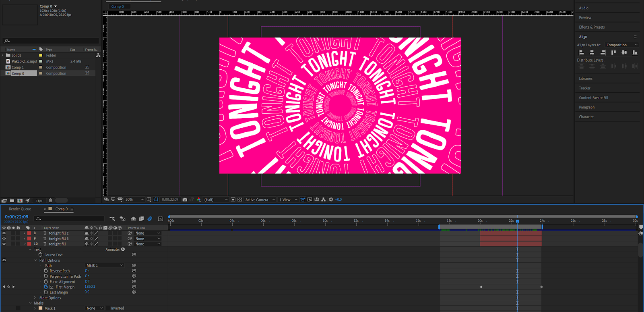Align layers to left edge

click(581, 52)
